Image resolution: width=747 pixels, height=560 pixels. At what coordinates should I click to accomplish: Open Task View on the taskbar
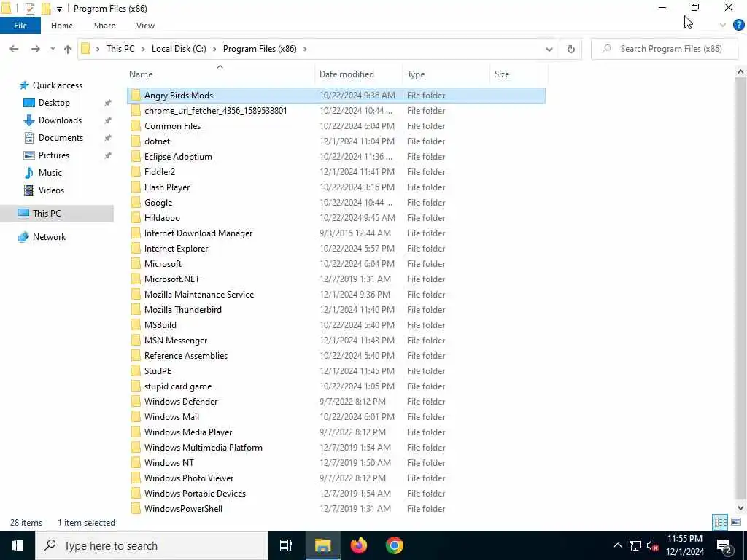tap(286, 545)
